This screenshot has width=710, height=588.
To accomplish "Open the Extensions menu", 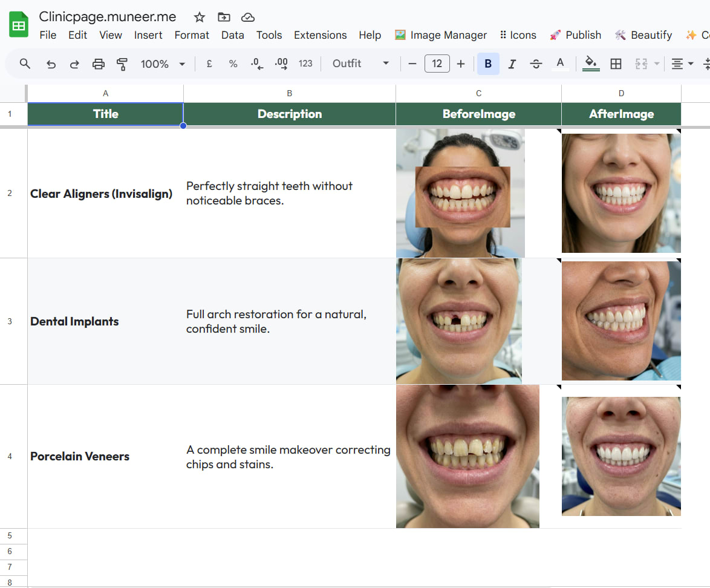I will pyautogui.click(x=321, y=35).
